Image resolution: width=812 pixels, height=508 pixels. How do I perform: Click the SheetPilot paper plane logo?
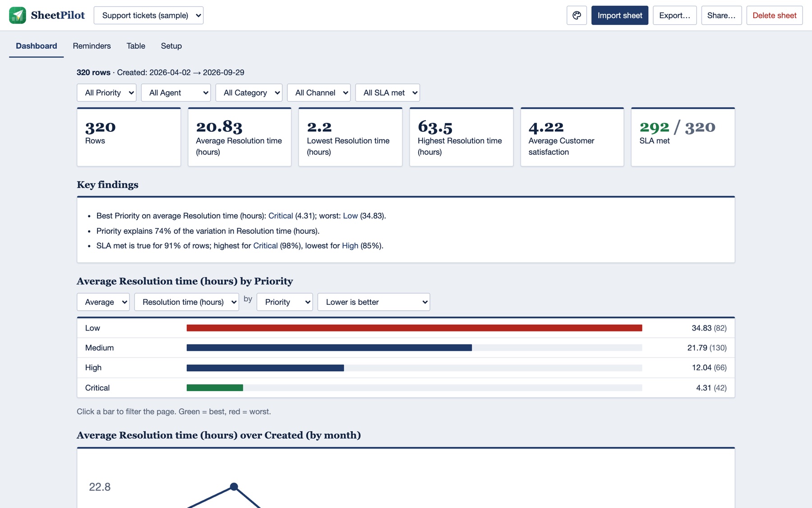coord(18,15)
